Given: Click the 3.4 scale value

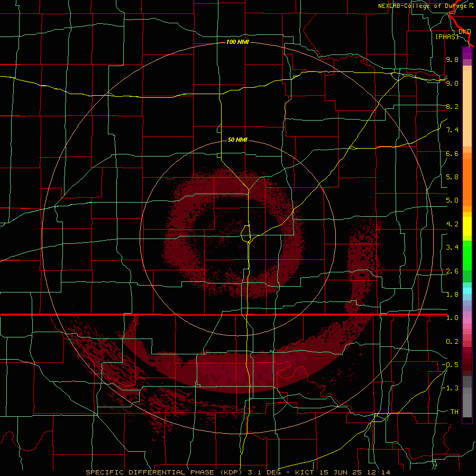Looking at the screenshot, I should coord(452,248).
